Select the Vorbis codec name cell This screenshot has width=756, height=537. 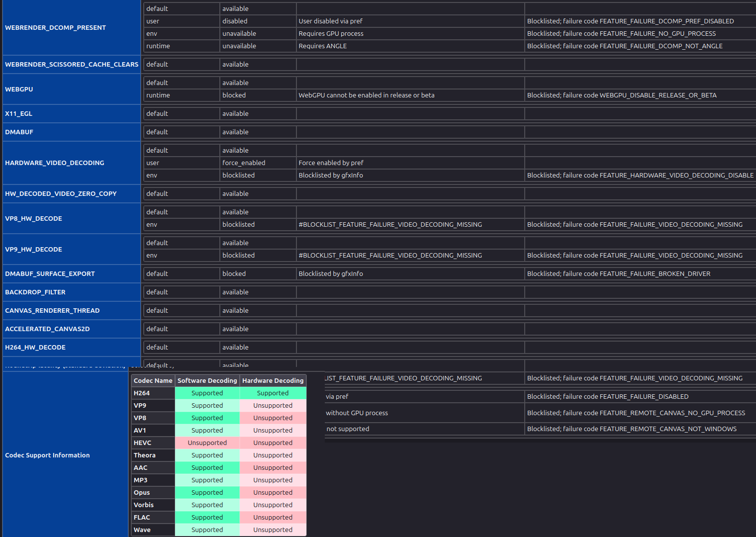[153, 505]
